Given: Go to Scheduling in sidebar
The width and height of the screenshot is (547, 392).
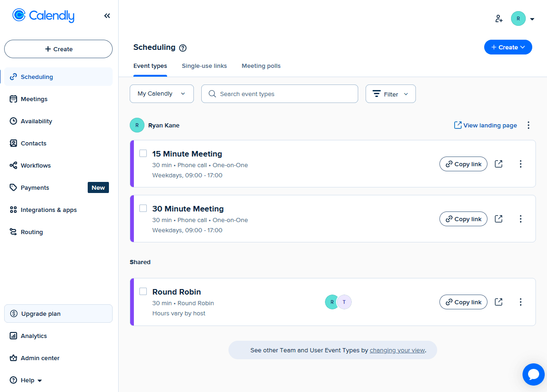Looking at the screenshot, I should tap(58, 77).
